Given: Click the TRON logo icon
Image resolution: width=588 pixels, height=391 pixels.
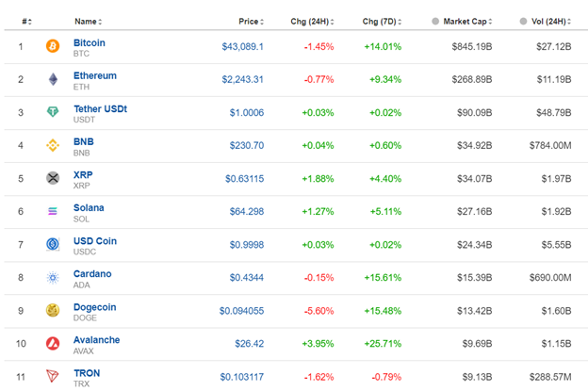Looking at the screenshot, I should point(53,376).
